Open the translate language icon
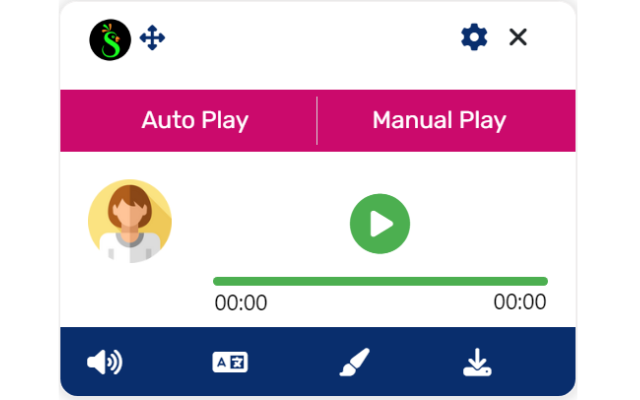The height and width of the screenshot is (400, 640). (230, 362)
